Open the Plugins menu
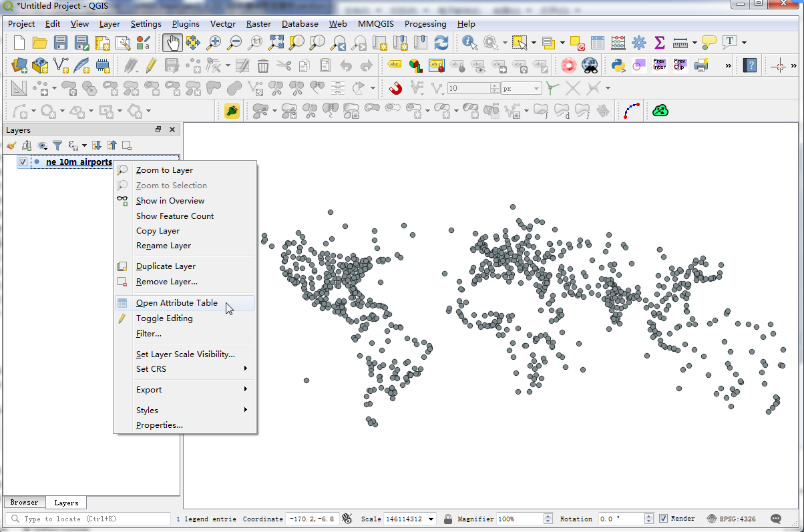The height and width of the screenshot is (532, 804). [x=186, y=24]
